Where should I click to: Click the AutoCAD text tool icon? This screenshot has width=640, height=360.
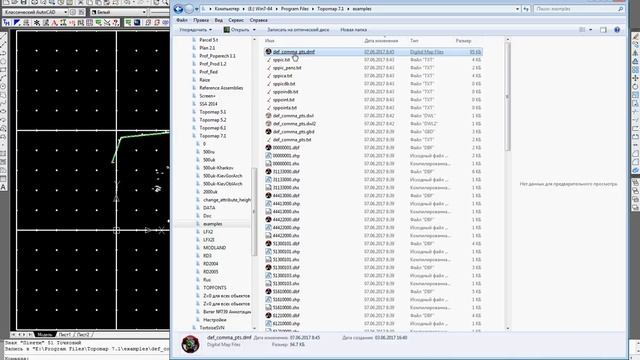point(3,187)
